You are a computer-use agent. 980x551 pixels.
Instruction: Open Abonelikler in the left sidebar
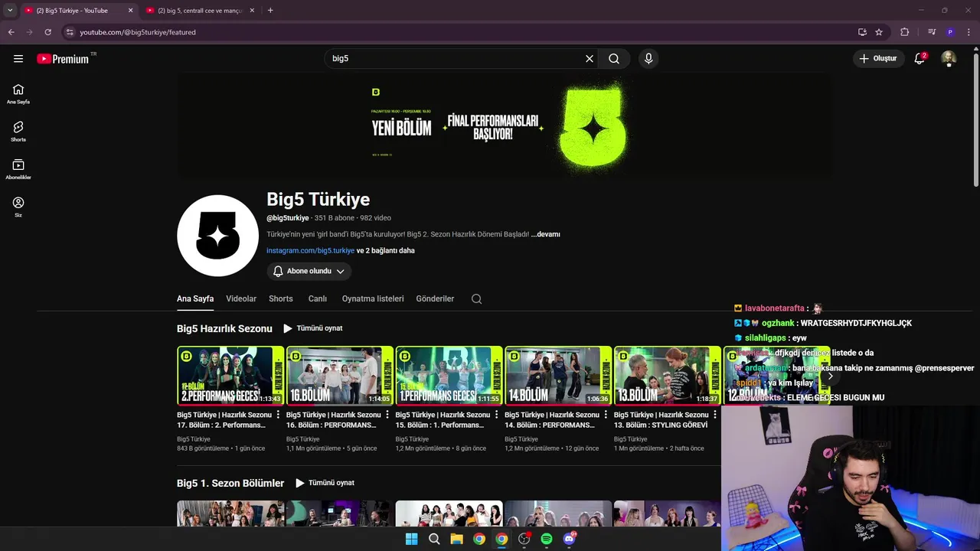[x=18, y=169]
